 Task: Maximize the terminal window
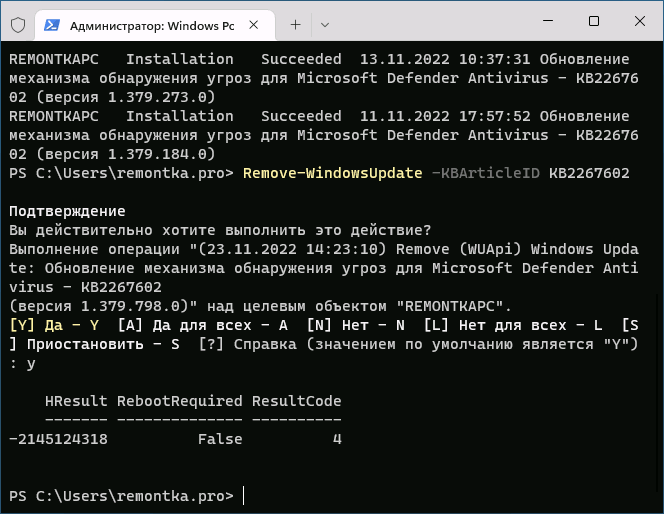[x=594, y=21]
